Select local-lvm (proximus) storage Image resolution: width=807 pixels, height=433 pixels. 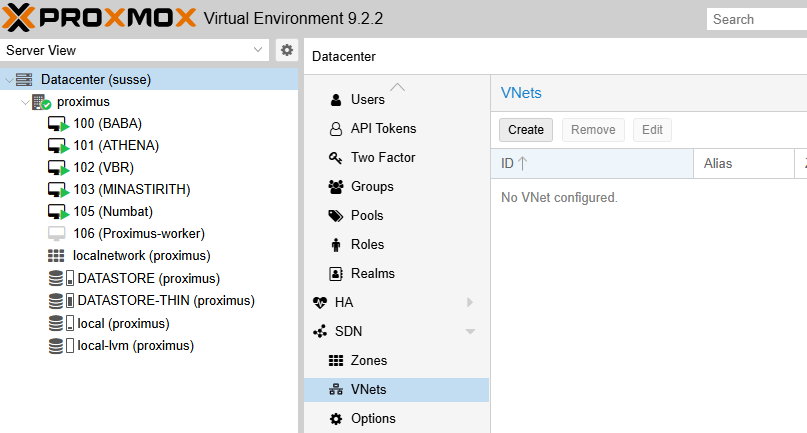pos(136,345)
